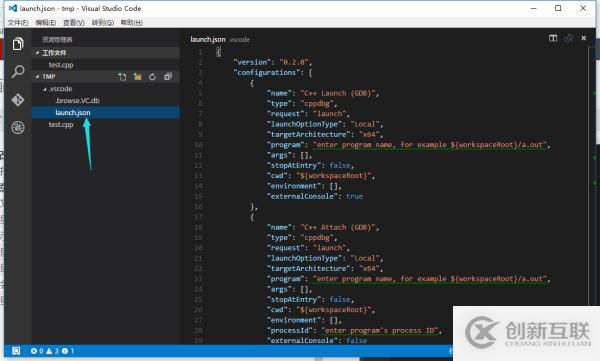Viewport: 600px width, 361px height.
Task: Open the Debug view icon
Action: tap(18, 127)
